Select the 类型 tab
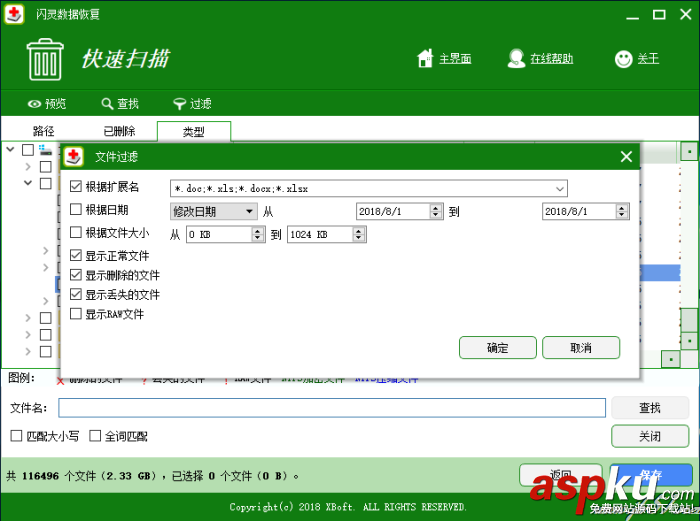 pos(194,132)
